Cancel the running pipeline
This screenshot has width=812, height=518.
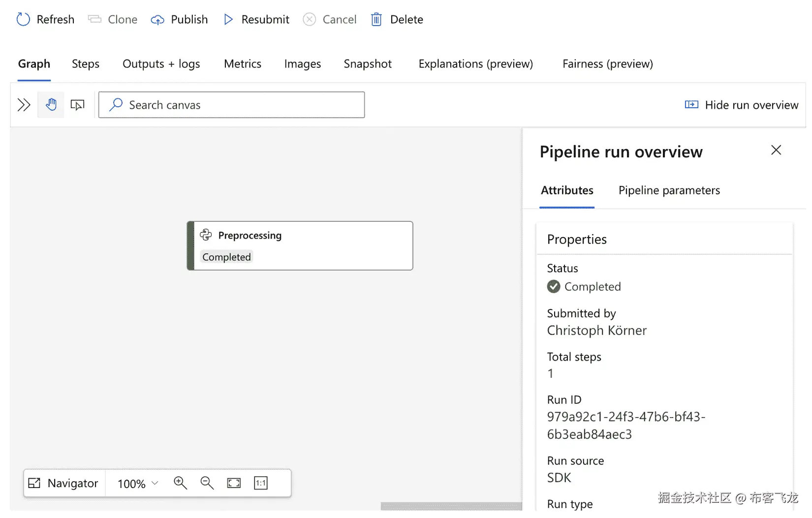click(330, 19)
